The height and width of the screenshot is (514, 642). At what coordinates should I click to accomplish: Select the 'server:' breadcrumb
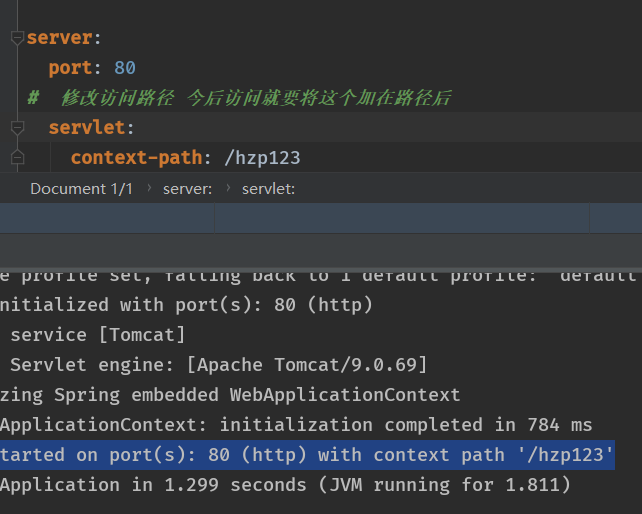(x=187, y=188)
